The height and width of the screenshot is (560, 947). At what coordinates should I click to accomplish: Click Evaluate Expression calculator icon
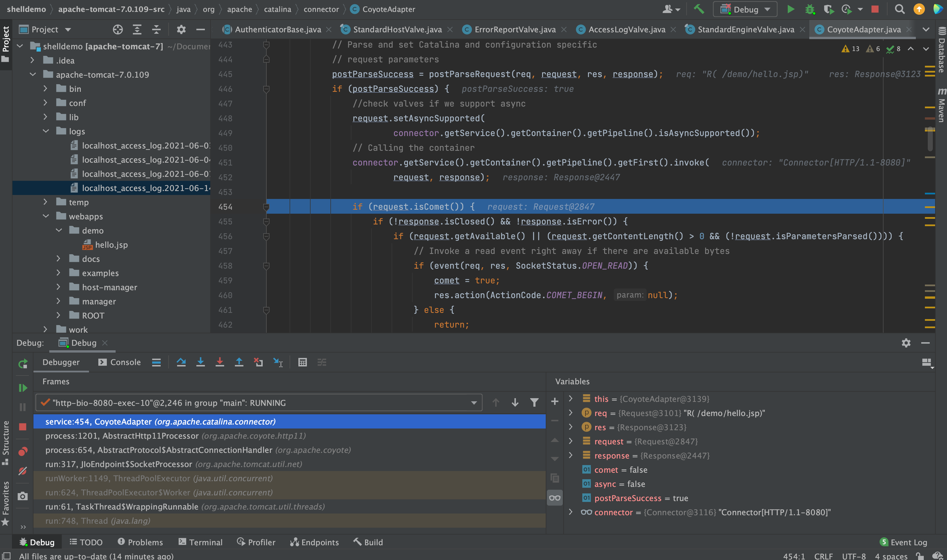tap(302, 362)
